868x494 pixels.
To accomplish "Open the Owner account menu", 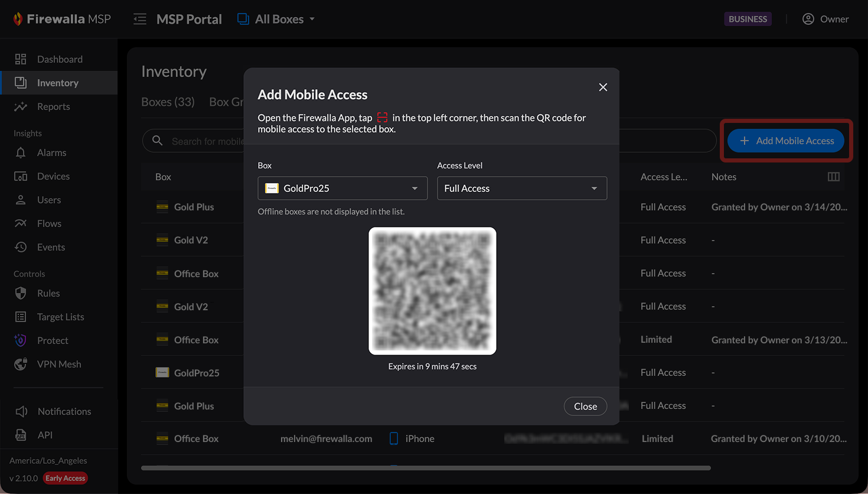I will tap(825, 19).
